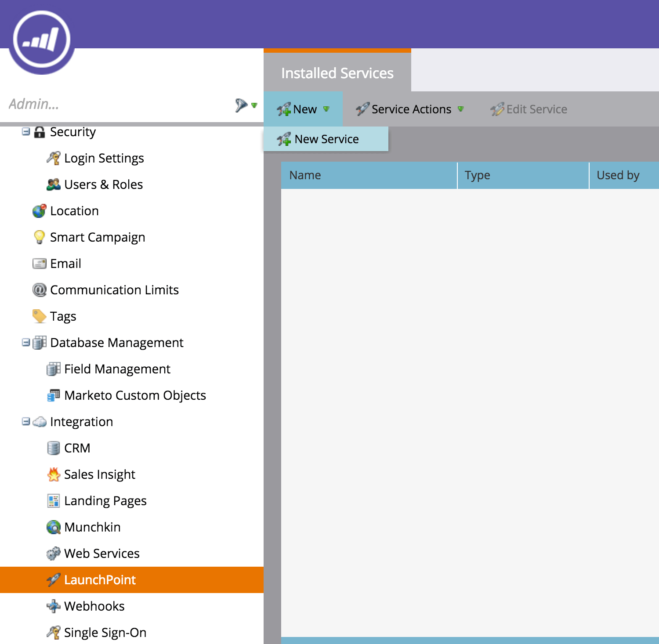Sort by the Type column header
Viewport: 659px width, 644px height.
(x=523, y=175)
